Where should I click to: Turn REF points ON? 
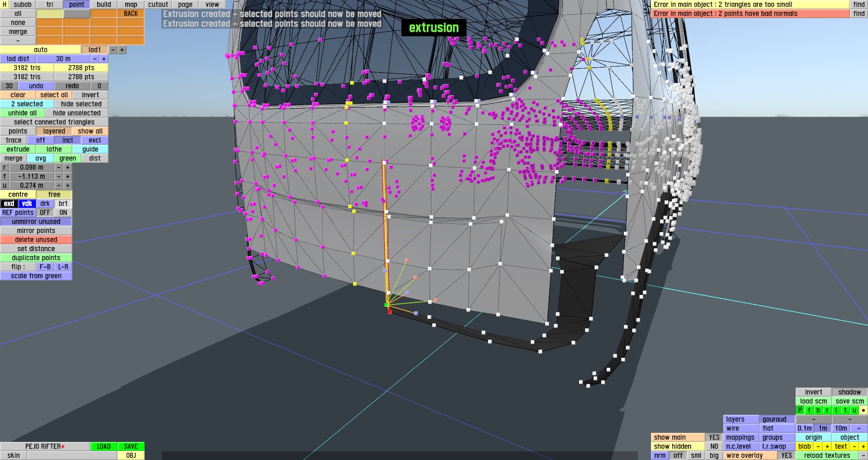click(x=63, y=213)
